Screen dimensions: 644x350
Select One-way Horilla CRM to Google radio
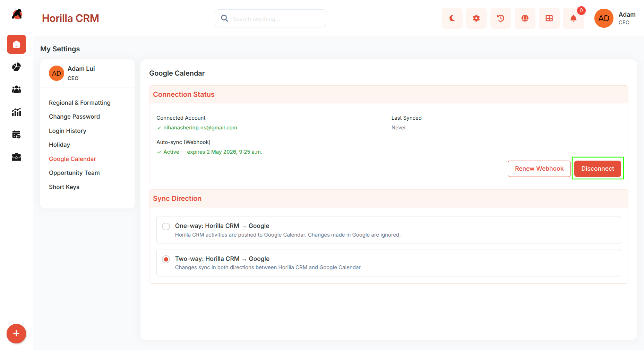click(166, 227)
